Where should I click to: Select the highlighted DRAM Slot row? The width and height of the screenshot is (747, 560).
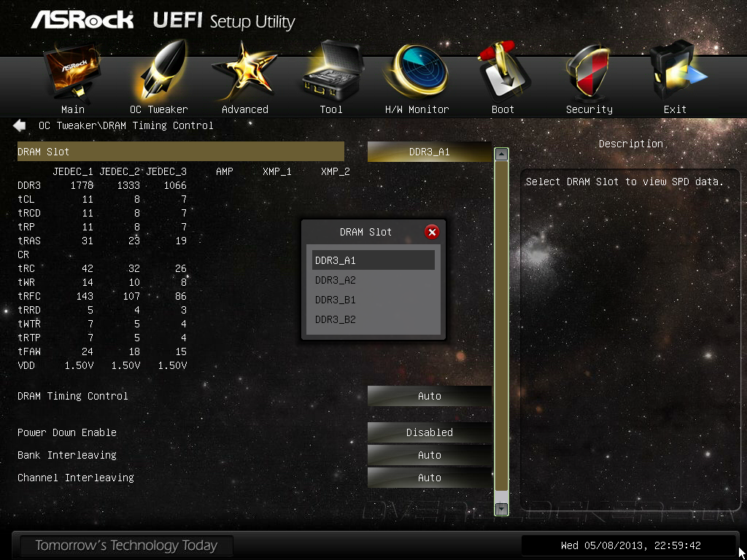[181, 152]
